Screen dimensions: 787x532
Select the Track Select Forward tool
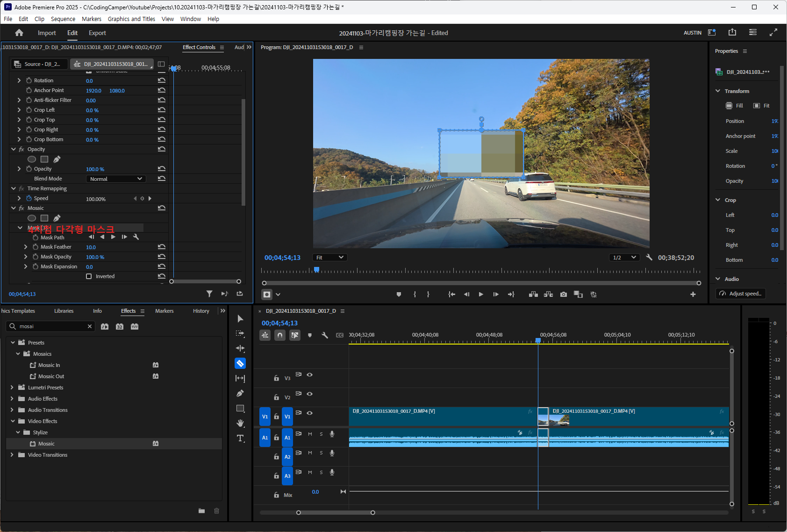pyautogui.click(x=240, y=334)
